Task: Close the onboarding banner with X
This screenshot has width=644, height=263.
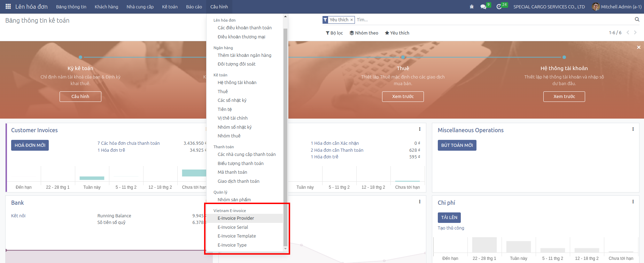Action: tap(638, 47)
